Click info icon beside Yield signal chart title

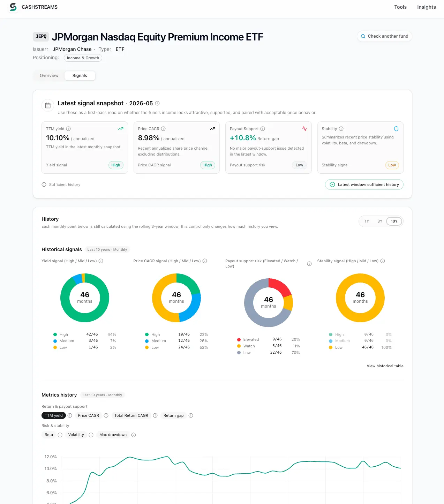[101, 261]
